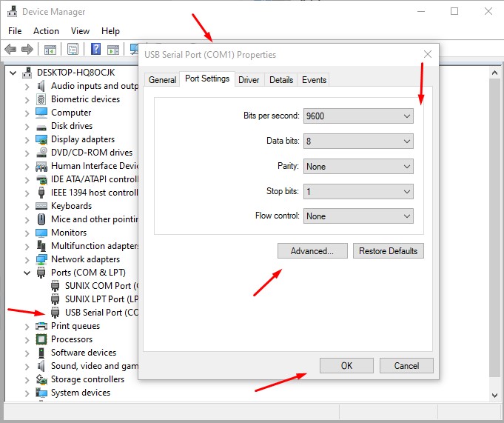Click the Display adapters icon

[x=41, y=139]
